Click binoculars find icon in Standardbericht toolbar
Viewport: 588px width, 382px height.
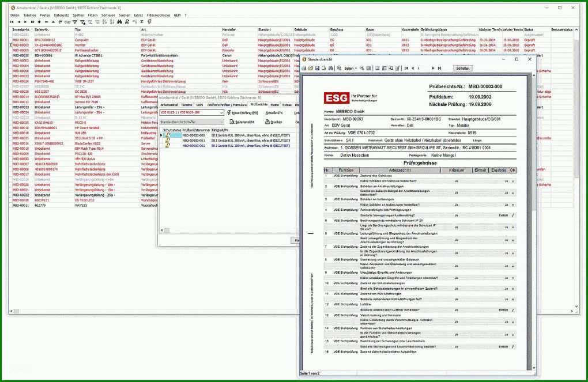pyautogui.click(x=330, y=68)
